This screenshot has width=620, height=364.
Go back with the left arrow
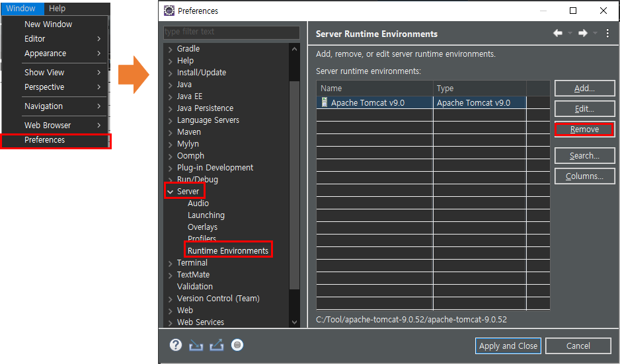click(x=558, y=33)
